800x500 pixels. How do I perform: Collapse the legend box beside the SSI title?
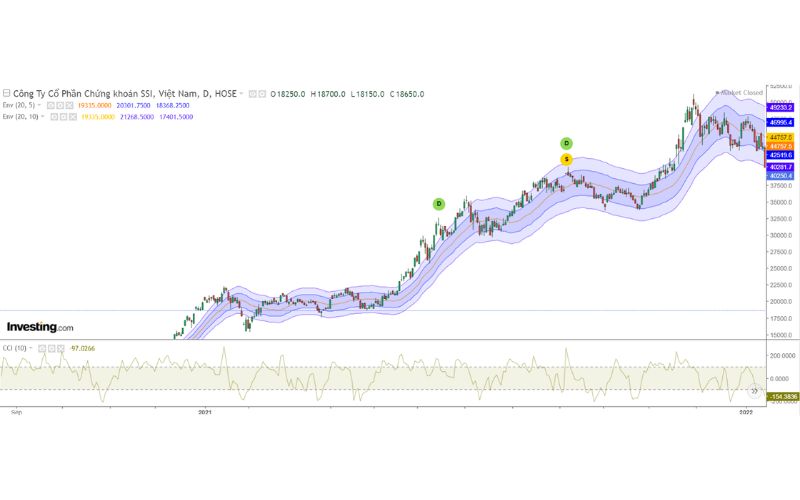(x=6, y=94)
